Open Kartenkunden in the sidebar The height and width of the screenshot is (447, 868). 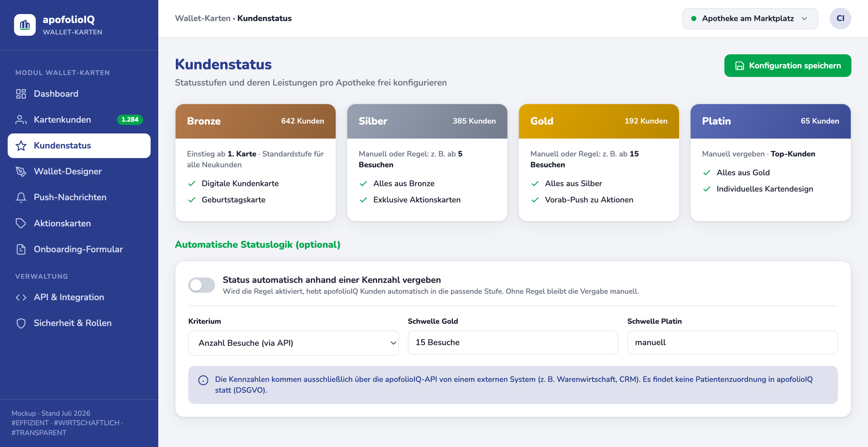pos(79,120)
